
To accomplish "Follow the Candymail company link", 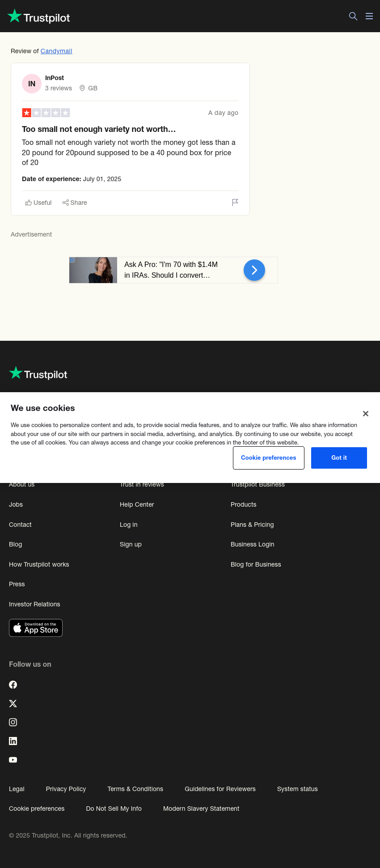I will pyautogui.click(x=56, y=51).
